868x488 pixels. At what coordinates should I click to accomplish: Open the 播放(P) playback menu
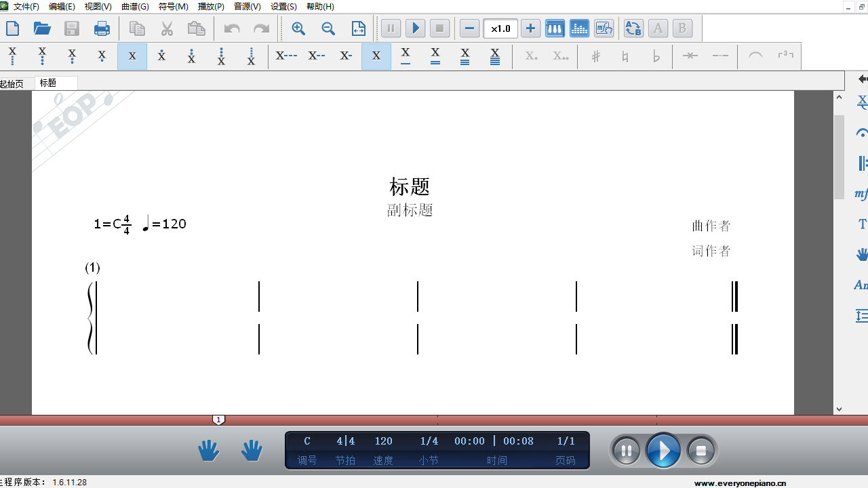click(211, 6)
